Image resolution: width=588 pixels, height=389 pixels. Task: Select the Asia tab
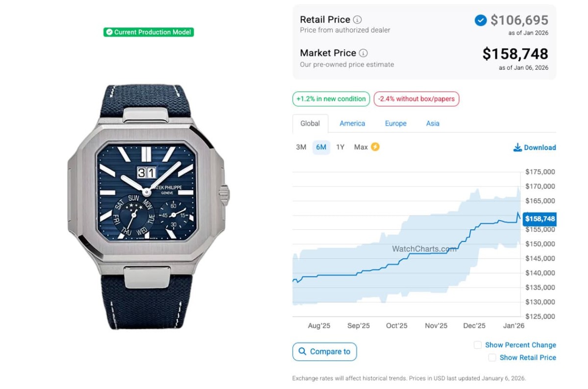433,123
